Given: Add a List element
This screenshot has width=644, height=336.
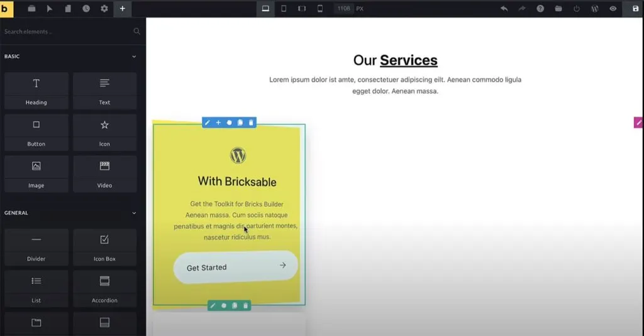Looking at the screenshot, I should pos(36,289).
